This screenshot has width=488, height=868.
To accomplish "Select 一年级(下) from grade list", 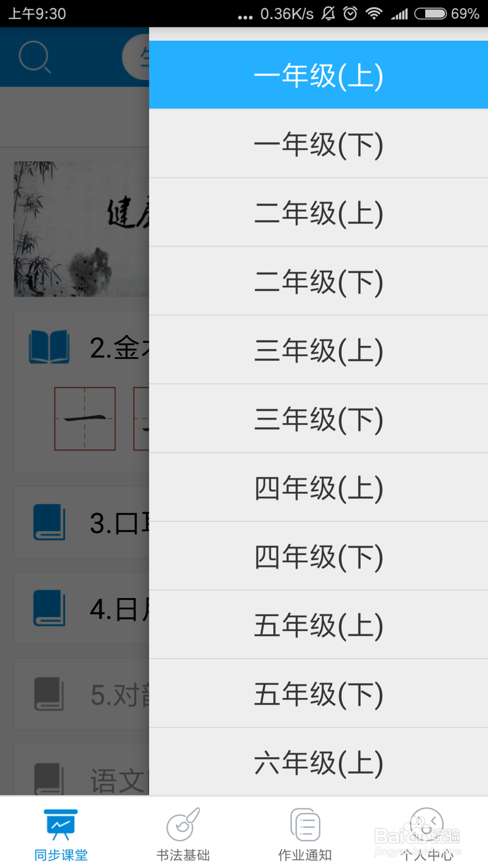I will point(319,144).
